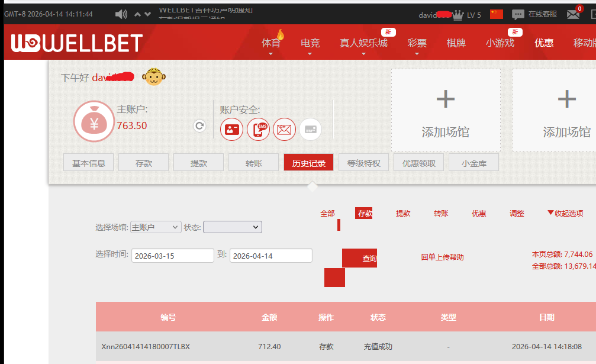
Task: Open the inbox envelope icon with 0 badge
Action: click(572, 13)
